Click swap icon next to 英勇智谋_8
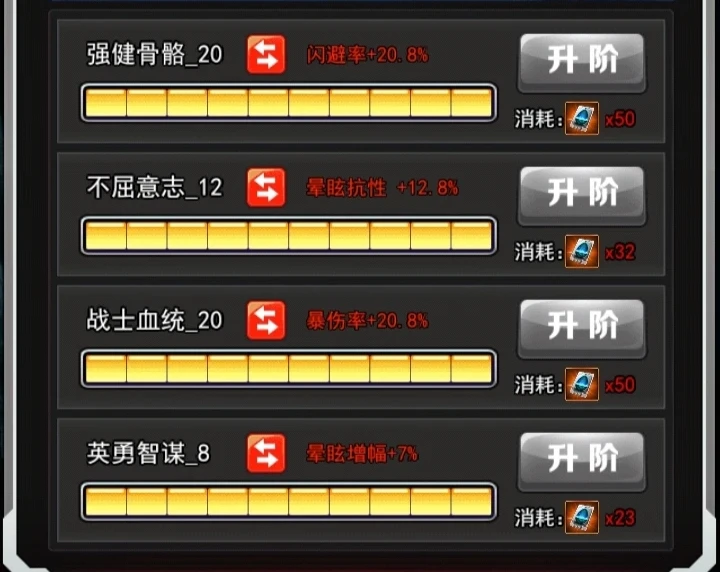 pyautogui.click(x=266, y=454)
